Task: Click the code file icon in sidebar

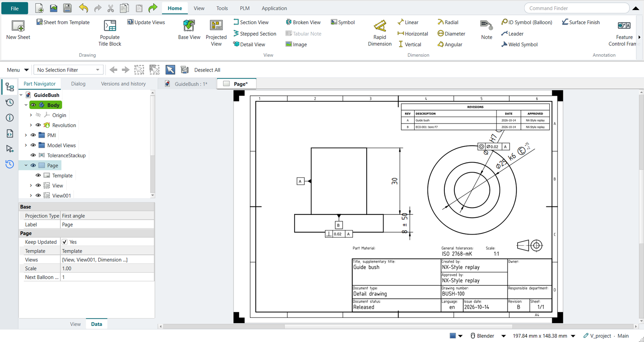Action: 10,134
